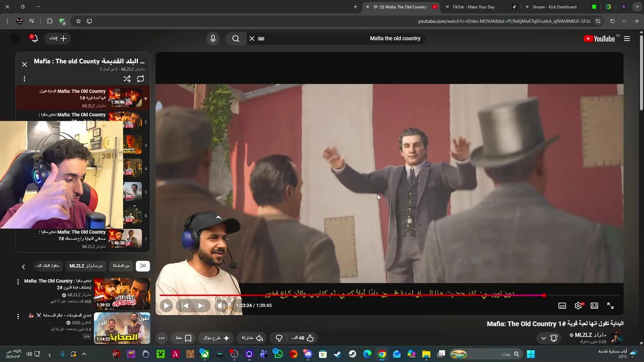
Task: Dislike the video
Action: pos(279,338)
